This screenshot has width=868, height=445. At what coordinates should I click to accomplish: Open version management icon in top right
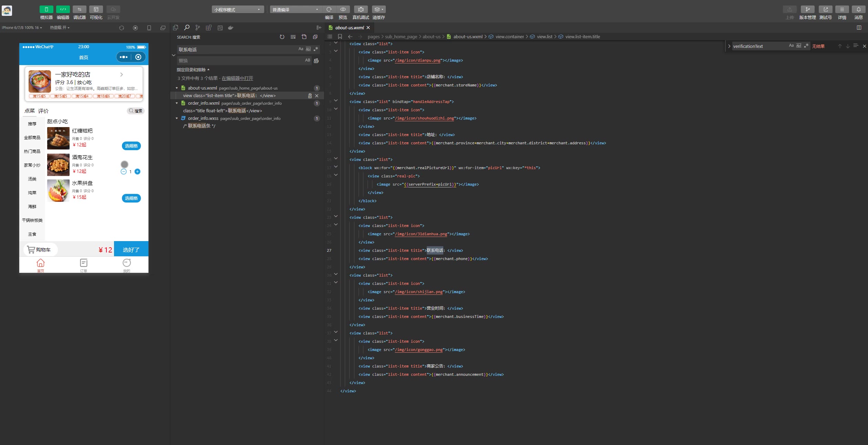pyautogui.click(x=807, y=9)
